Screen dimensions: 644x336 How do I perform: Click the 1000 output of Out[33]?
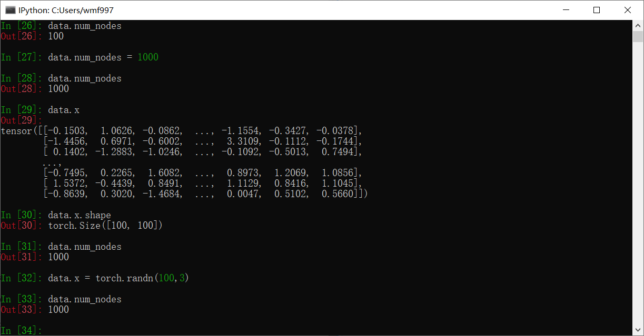pyautogui.click(x=58, y=310)
